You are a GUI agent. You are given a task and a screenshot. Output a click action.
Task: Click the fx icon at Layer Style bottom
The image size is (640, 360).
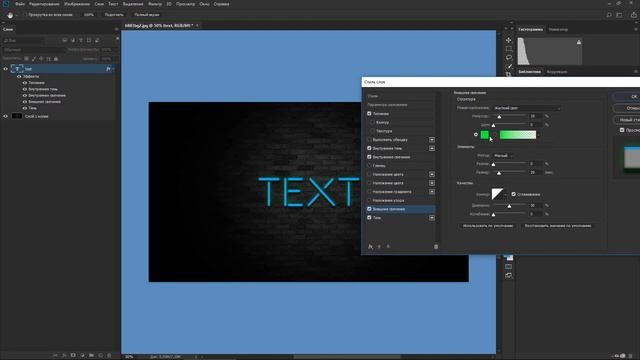370,247
